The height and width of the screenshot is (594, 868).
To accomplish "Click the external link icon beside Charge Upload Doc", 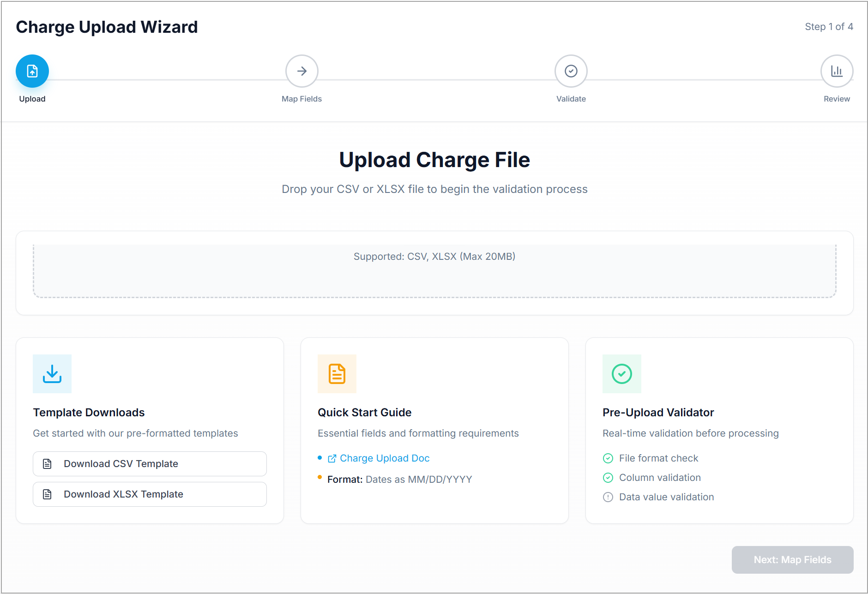I will pos(332,458).
